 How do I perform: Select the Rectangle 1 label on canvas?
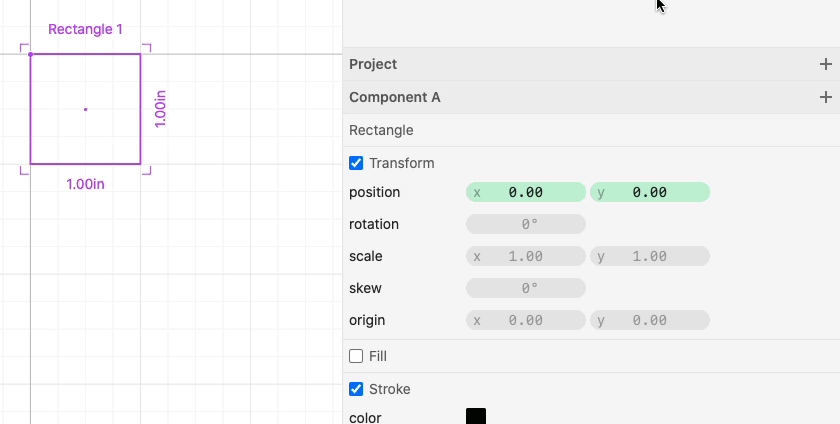pyautogui.click(x=86, y=29)
